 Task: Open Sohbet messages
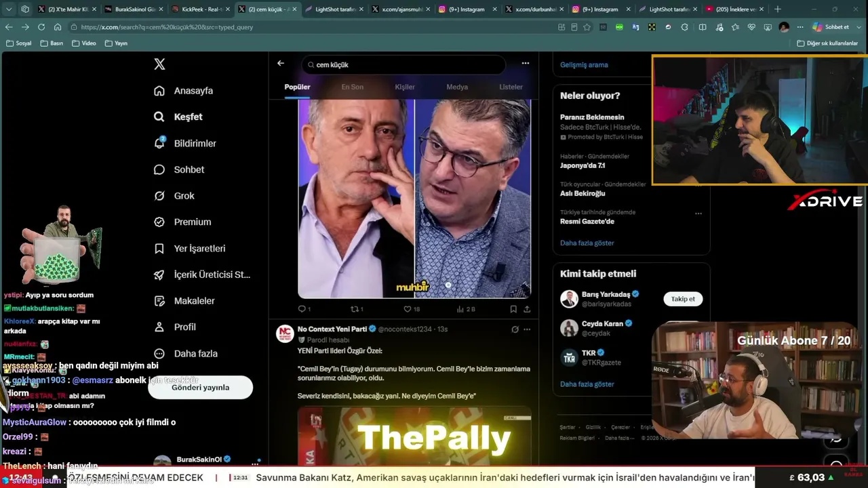pyautogui.click(x=179, y=169)
